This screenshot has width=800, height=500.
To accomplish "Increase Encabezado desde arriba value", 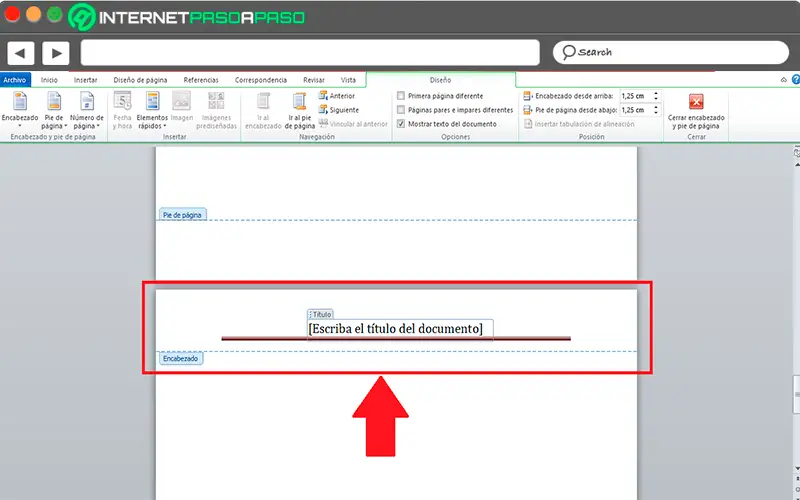I will 656,93.
